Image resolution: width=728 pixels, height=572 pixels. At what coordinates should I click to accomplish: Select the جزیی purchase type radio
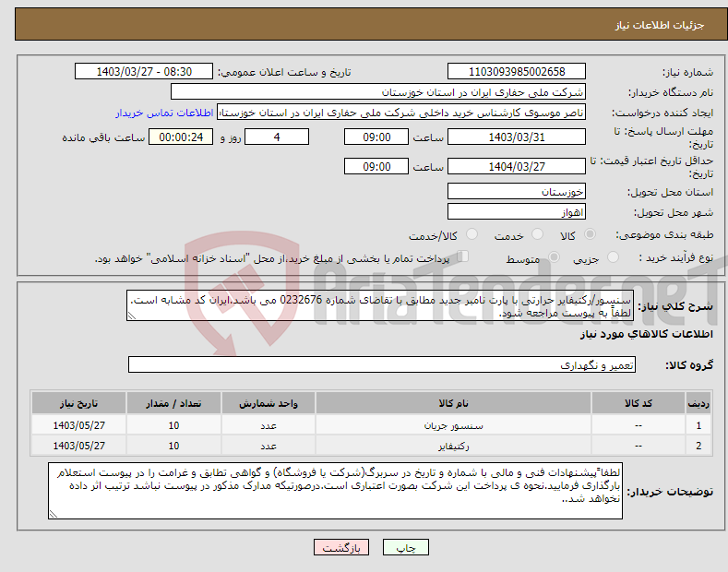tap(613, 257)
